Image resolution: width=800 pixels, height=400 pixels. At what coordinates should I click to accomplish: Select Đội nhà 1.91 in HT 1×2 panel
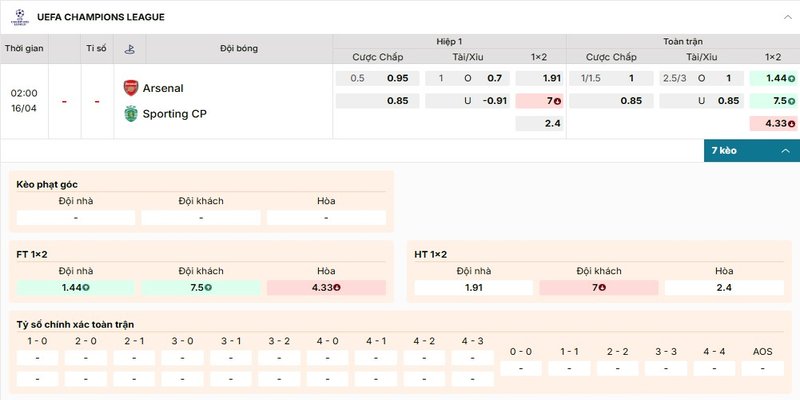point(474,287)
